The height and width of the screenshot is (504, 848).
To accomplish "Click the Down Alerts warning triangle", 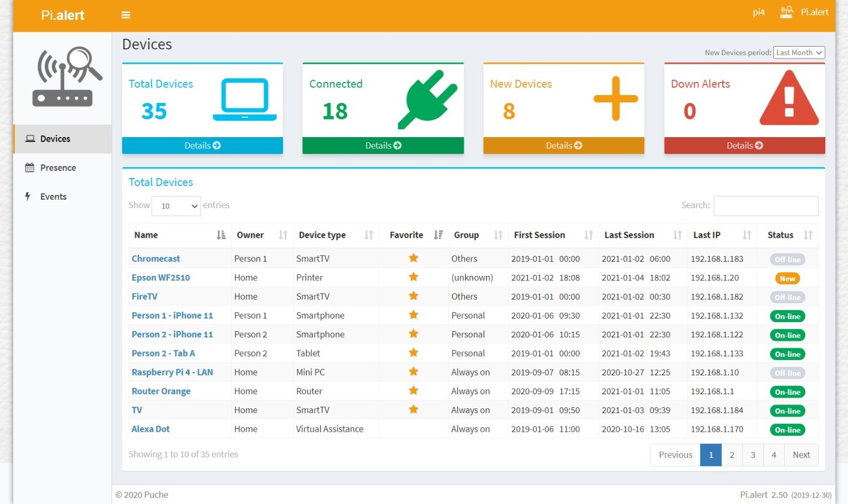I will coord(789,98).
